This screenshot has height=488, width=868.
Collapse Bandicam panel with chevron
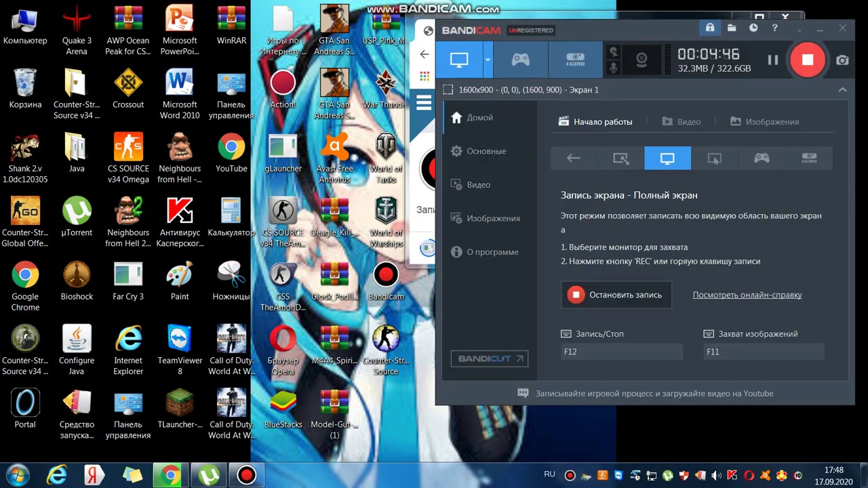842,89
